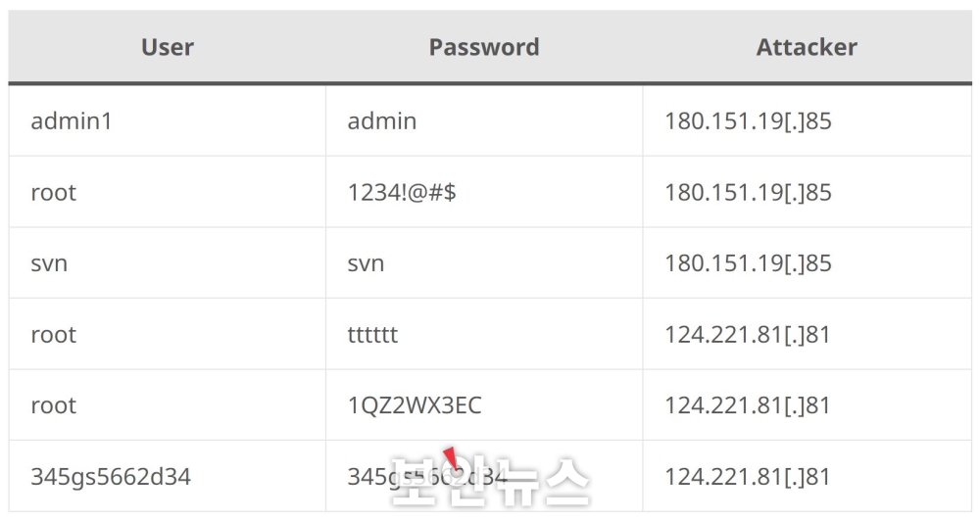Click the 1QZ2WX3EC password cell
Image resolution: width=980 pixels, height=521 pixels.
(484, 404)
